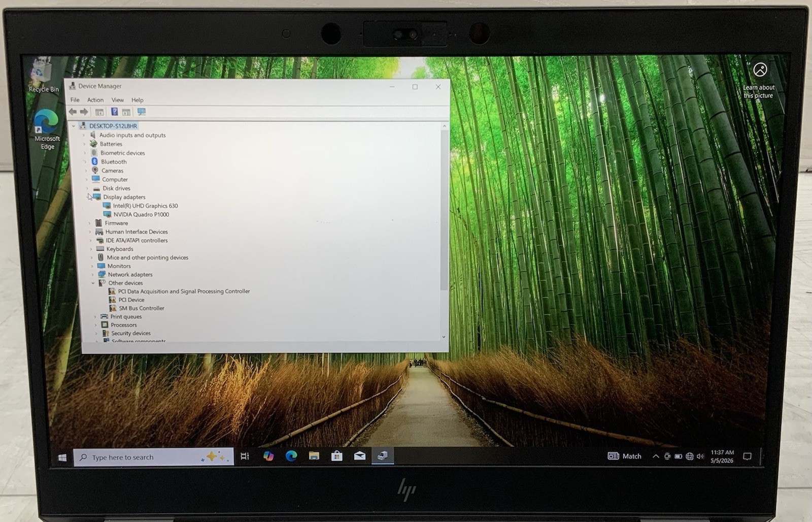812x522 pixels.
Task: Click the mouse icon for Mice and other pointing devices
Action: coord(100,257)
